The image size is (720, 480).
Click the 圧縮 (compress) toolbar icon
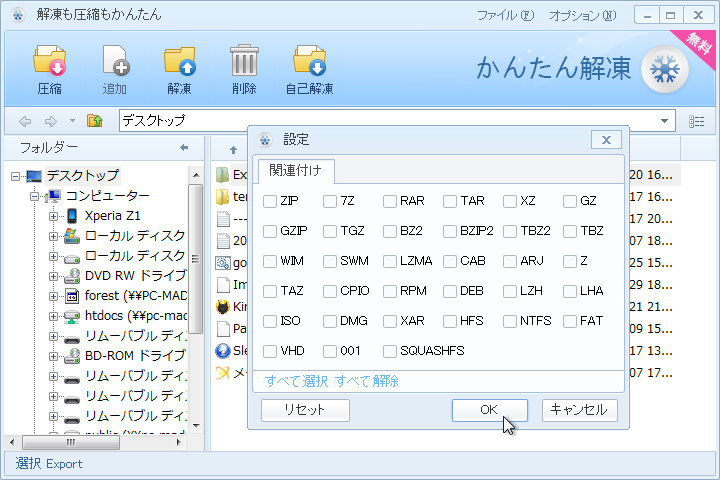click(x=50, y=60)
